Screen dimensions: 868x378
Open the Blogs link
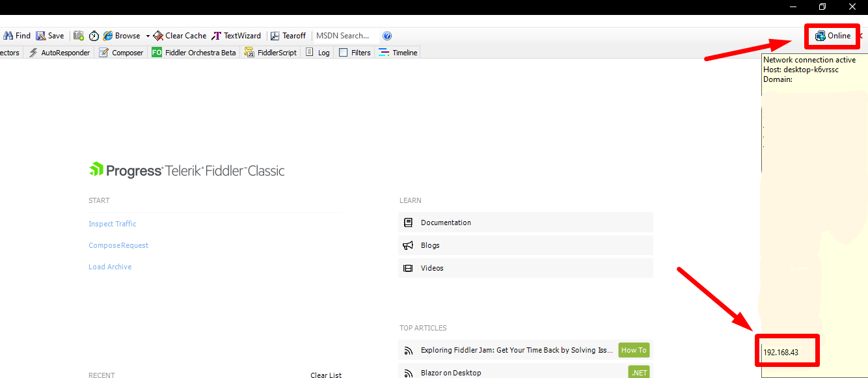click(x=525, y=245)
